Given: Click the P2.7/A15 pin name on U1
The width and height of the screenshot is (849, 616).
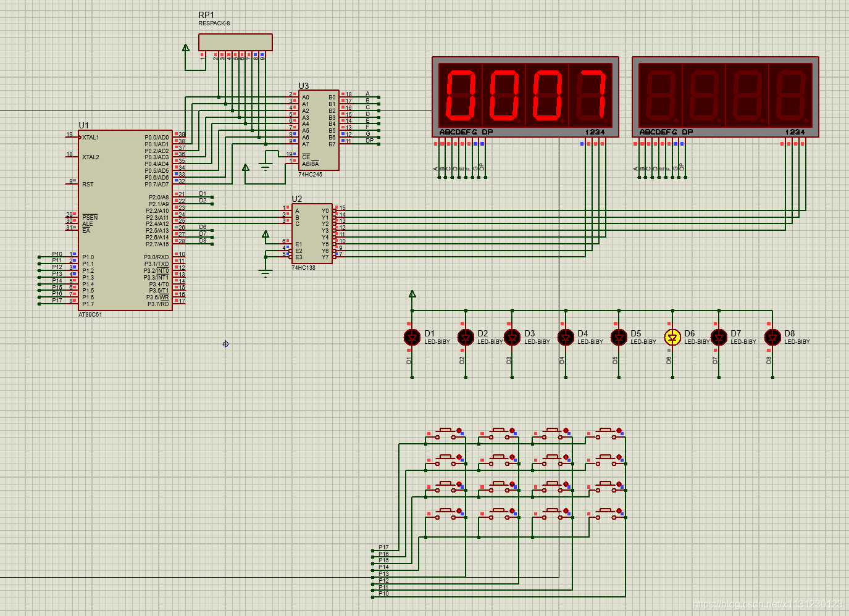Looking at the screenshot, I should coord(157,244).
